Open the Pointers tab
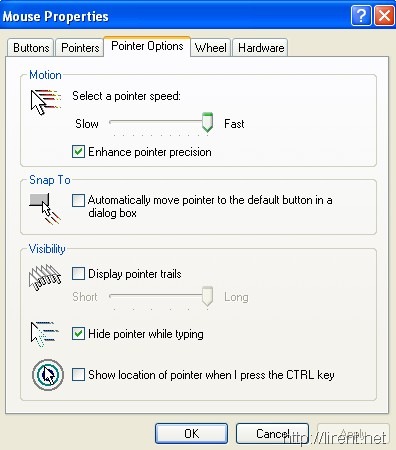Screen dimensions: 396x450 (80, 48)
